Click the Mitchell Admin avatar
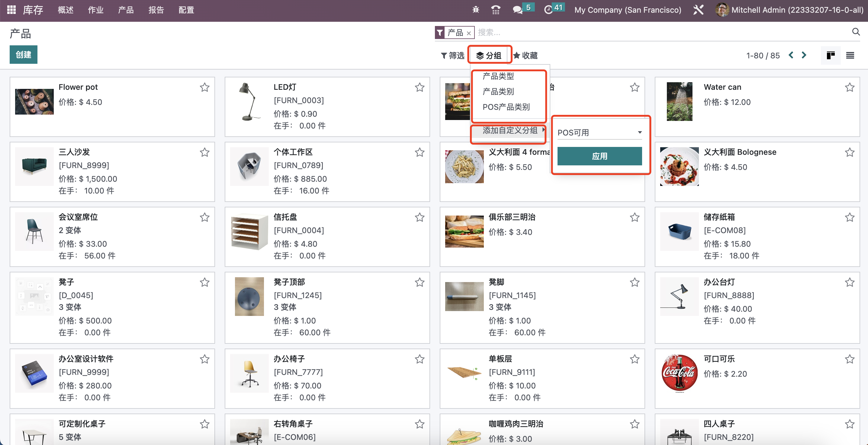Viewport: 868px width, 445px height. [722, 10]
